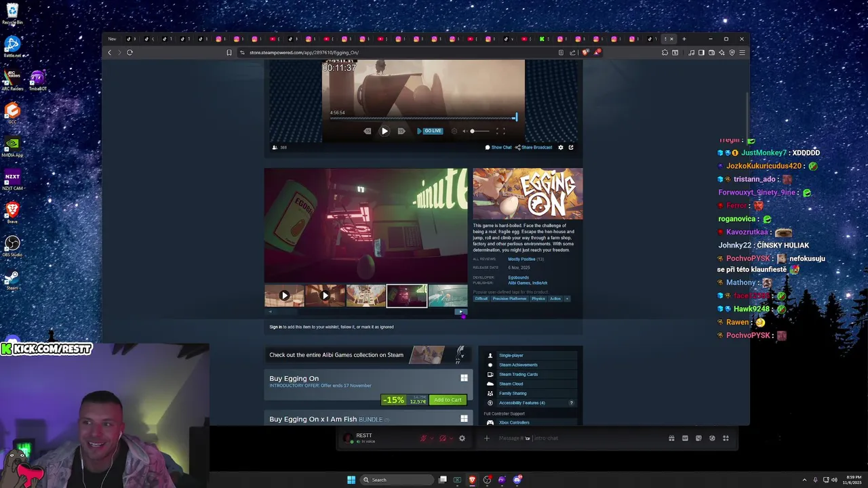Open the Alibi Games collection banner

point(367,354)
